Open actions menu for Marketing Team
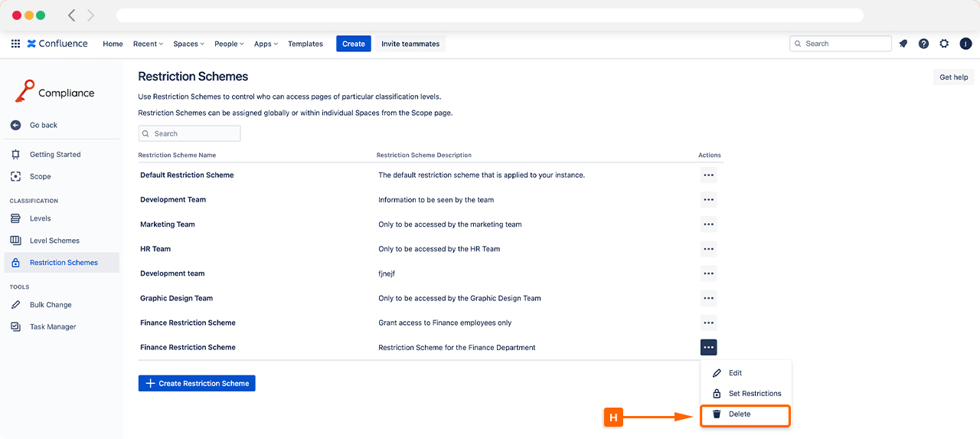The height and width of the screenshot is (439, 980). 708,224
